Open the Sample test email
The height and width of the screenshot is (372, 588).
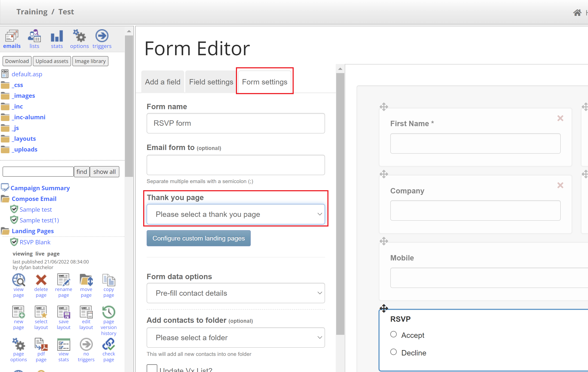coord(36,210)
